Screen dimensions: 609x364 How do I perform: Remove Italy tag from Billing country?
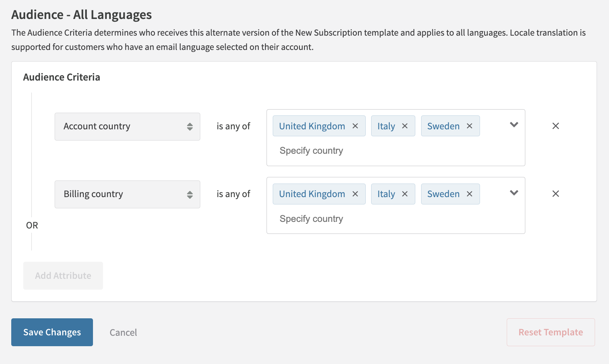point(405,194)
